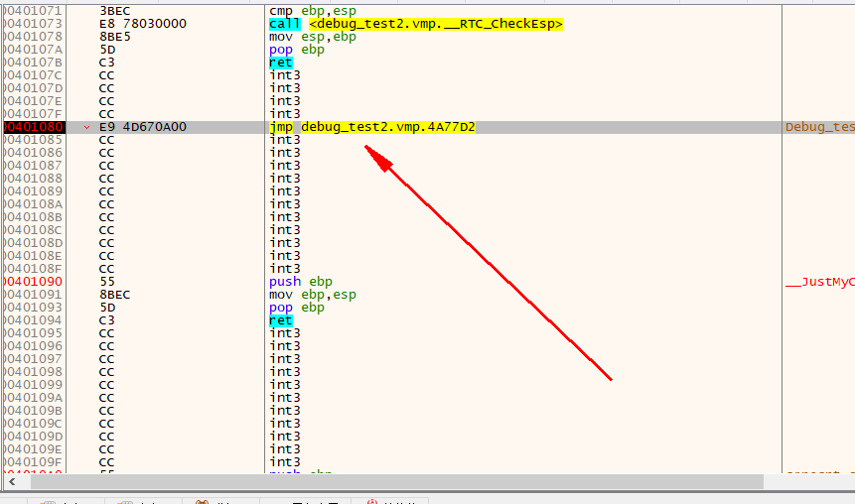This screenshot has height=504, width=855.
Task: Select the cmp ebp,esp instruction
Action: 313,11
